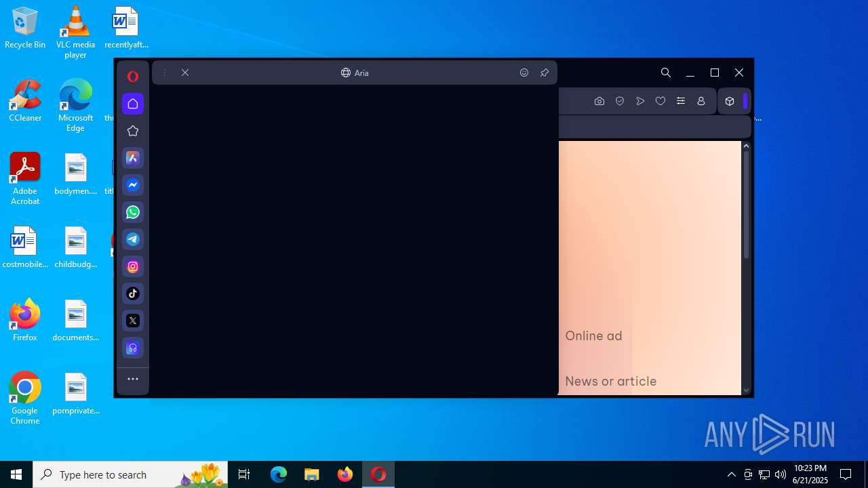The height and width of the screenshot is (488, 868).
Task: Open VLC media player desktop shortcut
Action: click(x=75, y=33)
